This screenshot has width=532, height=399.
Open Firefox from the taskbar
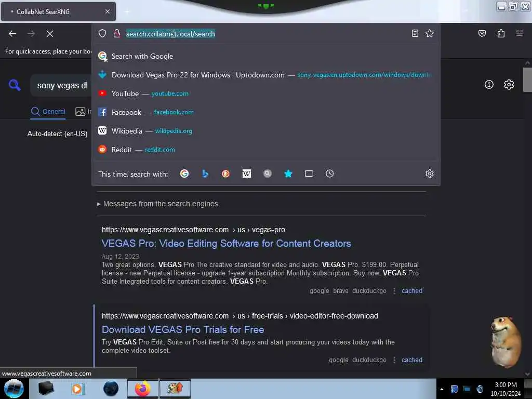143,389
